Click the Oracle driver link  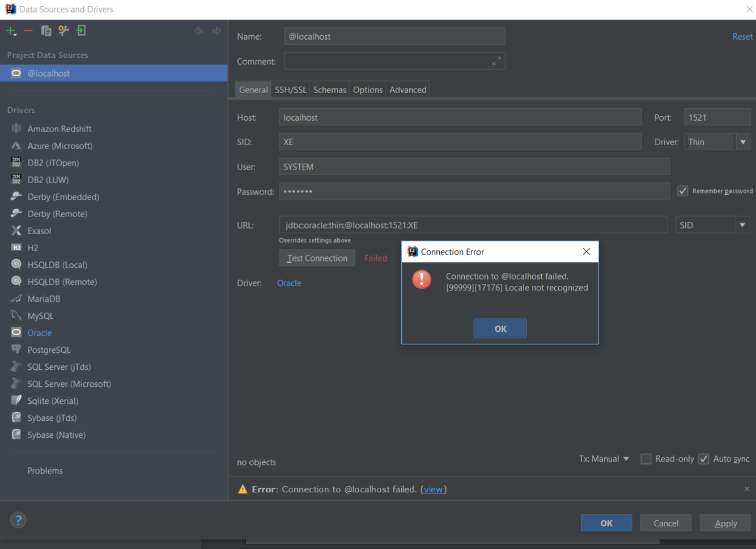pyautogui.click(x=289, y=283)
